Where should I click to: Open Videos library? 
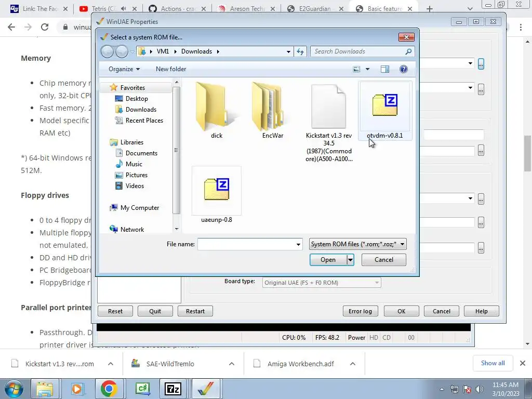[x=135, y=185]
